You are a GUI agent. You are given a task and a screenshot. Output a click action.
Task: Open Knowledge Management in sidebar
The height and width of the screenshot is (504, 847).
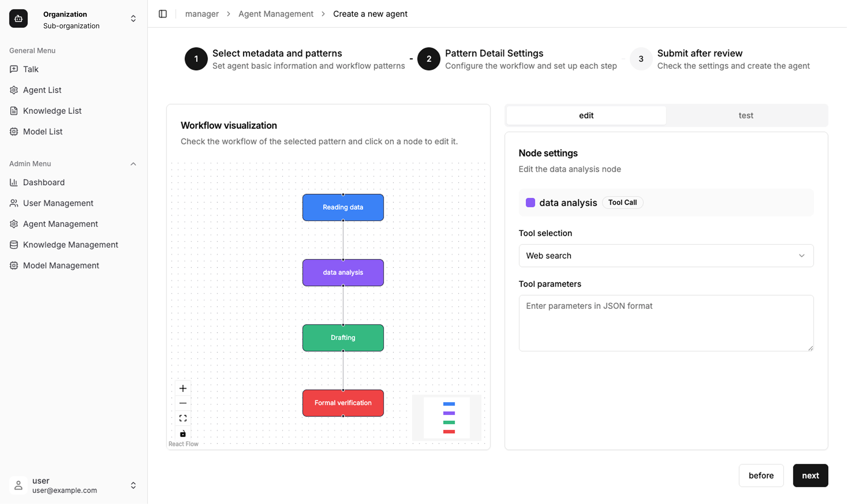(x=70, y=245)
